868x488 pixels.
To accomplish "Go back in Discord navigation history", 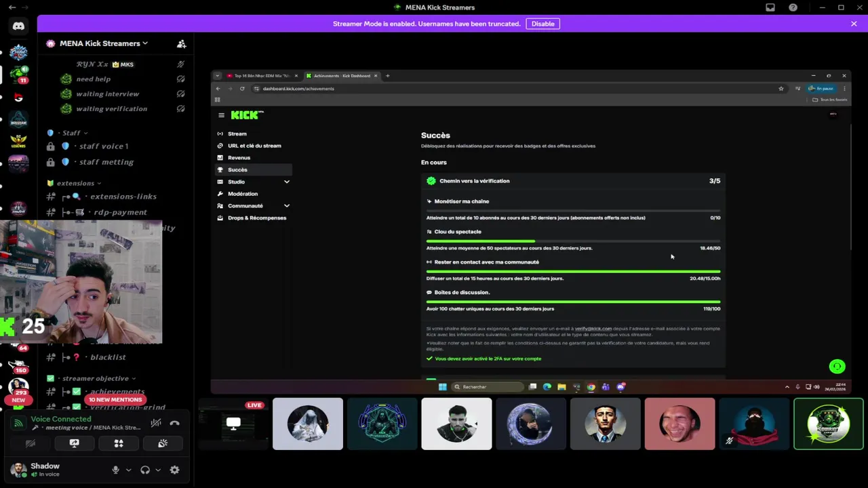I will pyautogui.click(x=12, y=7).
